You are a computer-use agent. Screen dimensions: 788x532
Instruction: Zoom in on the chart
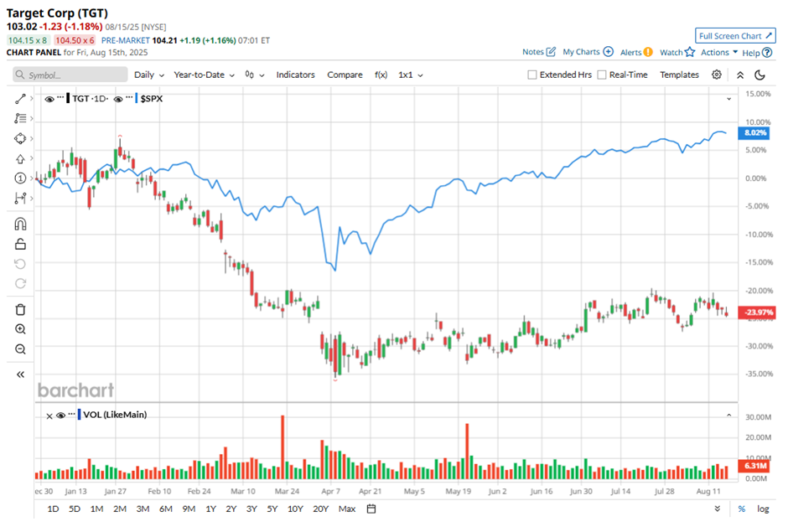20,329
